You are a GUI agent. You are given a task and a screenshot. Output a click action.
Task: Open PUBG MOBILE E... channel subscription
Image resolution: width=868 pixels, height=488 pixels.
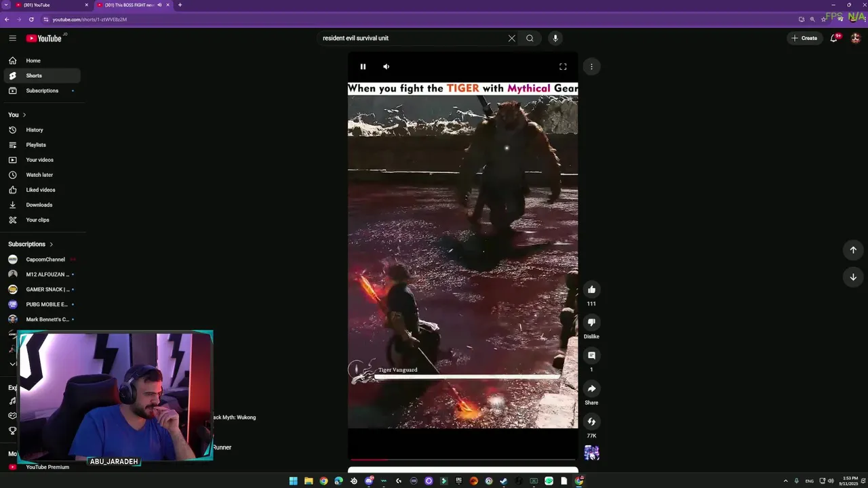click(x=42, y=304)
